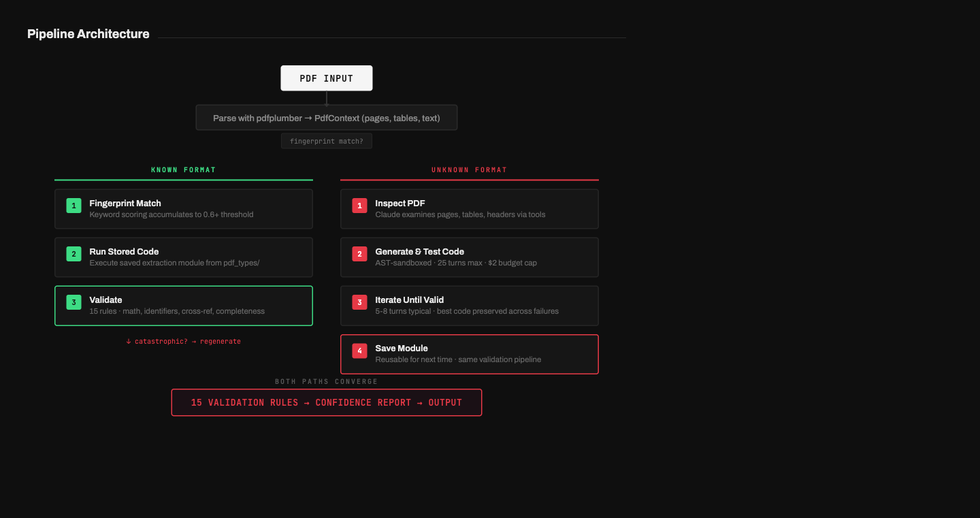
Task: Select the green step 1 badge under Known Format
Action: point(73,205)
